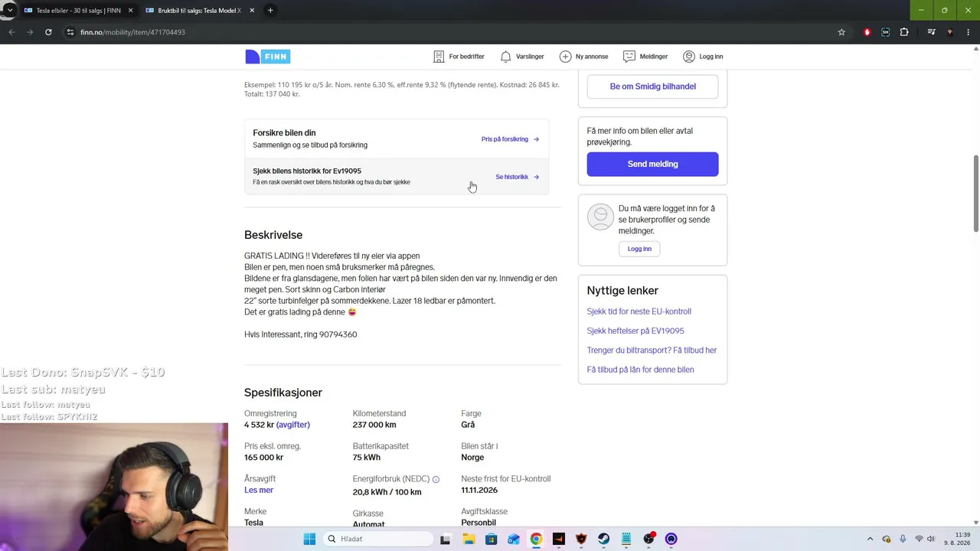Open Wi-Fi network settings in tray
Image resolution: width=980 pixels, height=551 pixels.
[919, 539]
